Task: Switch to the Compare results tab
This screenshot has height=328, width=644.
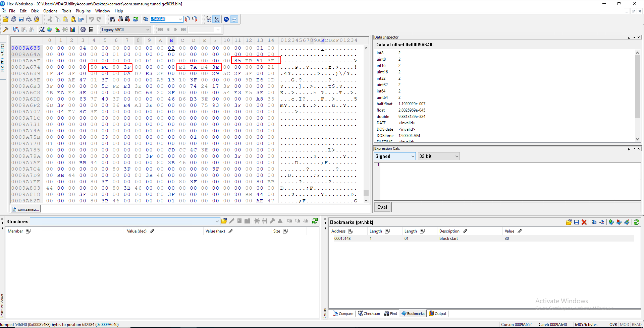Action: click(x=343, y=314)
